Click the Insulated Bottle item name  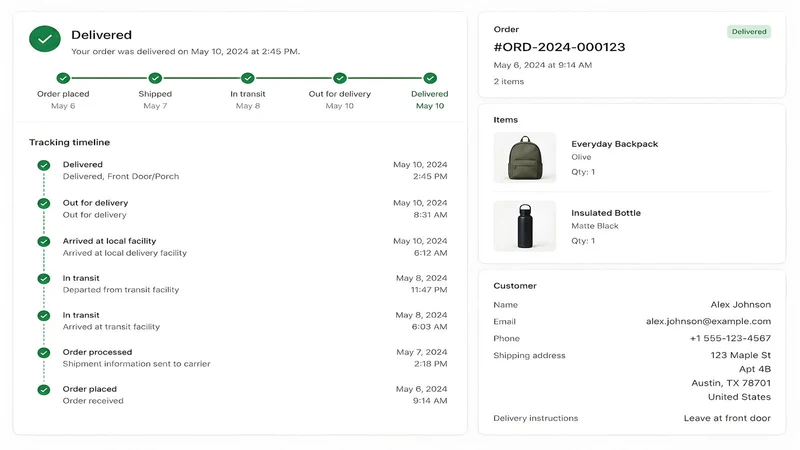[x=606, y=213]
